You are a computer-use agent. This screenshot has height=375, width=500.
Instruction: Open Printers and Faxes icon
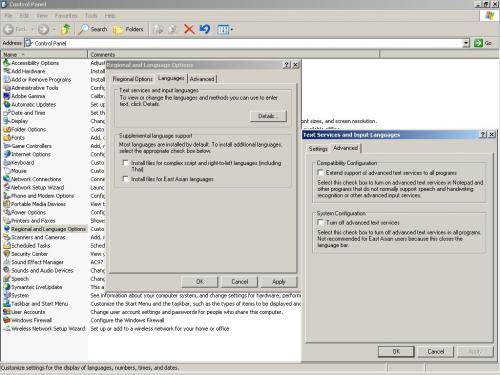pyautogui.click(x=7, y=221)
